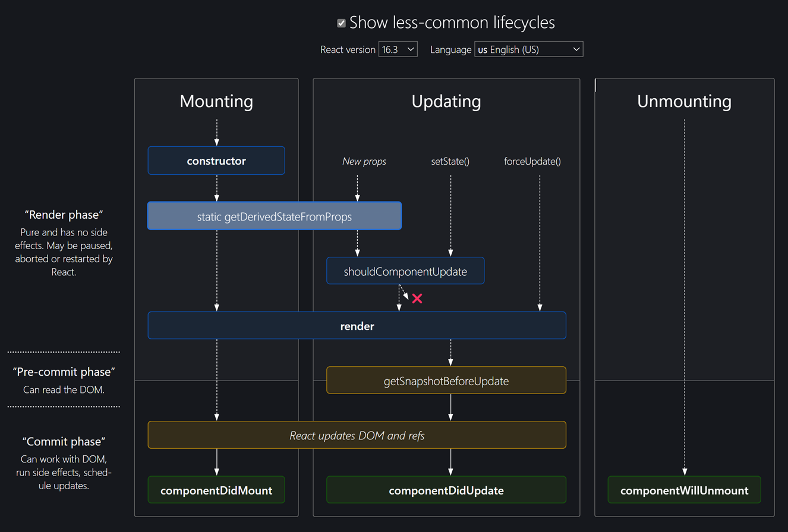
Task: Click the shouldComponentUpdate box
Action: click(x=405, y=271)
